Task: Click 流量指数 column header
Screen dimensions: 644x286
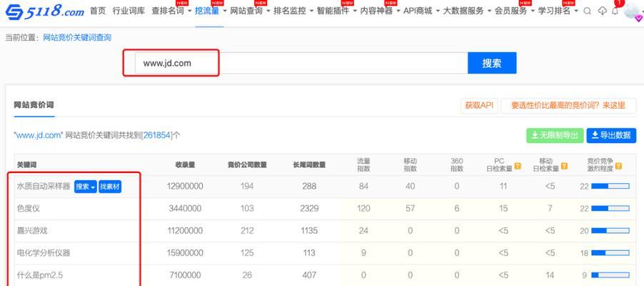Action: coord(363,165)
